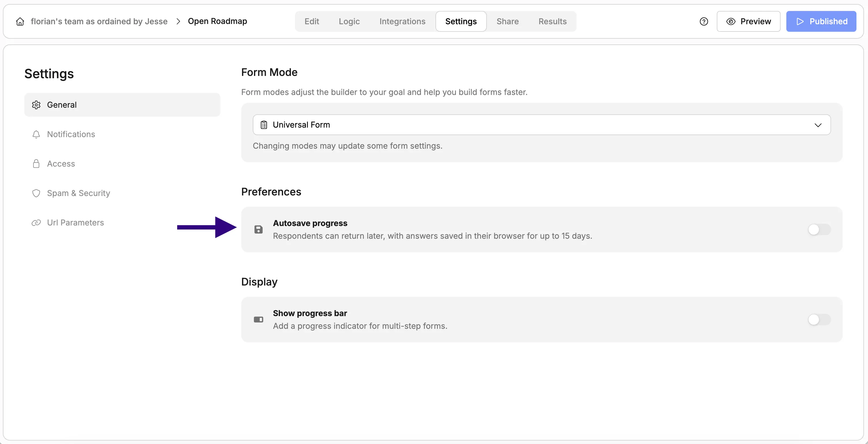Screen dimensions: 868x444
Task: View the Results tab
Action: [x=552, y=22]
